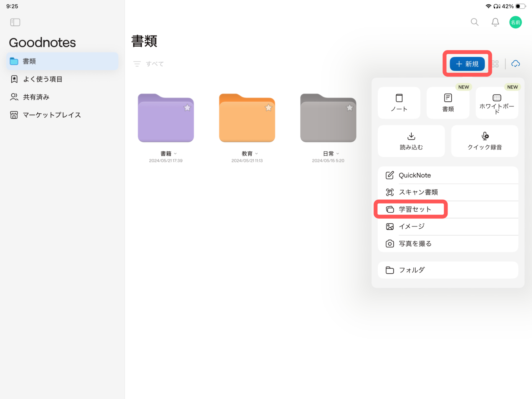The width and height of the screenshot is (532, 399).
Task: Expand chevron next to 教育 folder name
Action: [257, 154]
